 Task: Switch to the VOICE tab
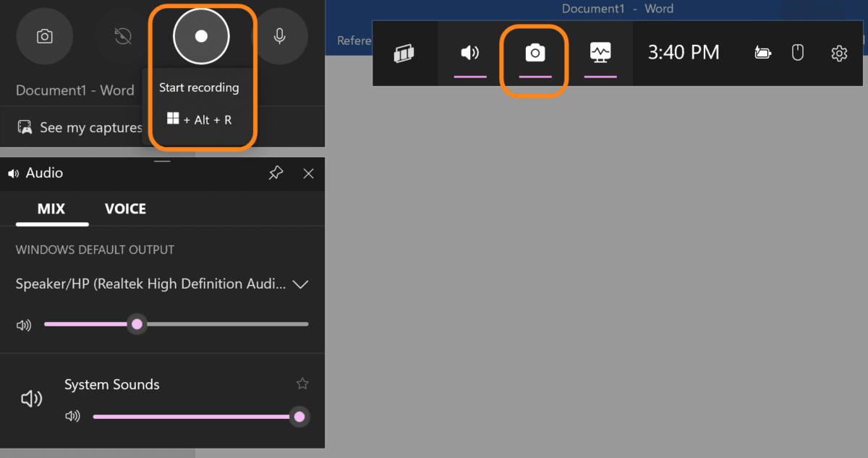(x=124, y=208)
